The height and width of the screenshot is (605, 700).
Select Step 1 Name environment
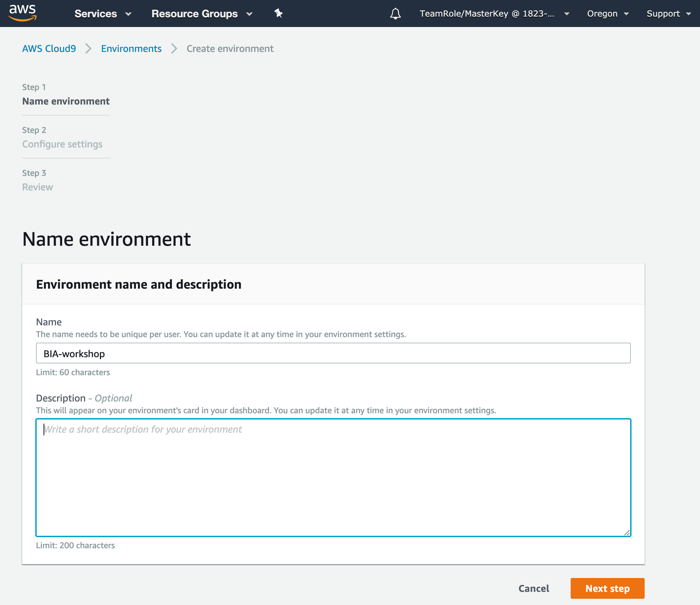[x=66, y=101]
